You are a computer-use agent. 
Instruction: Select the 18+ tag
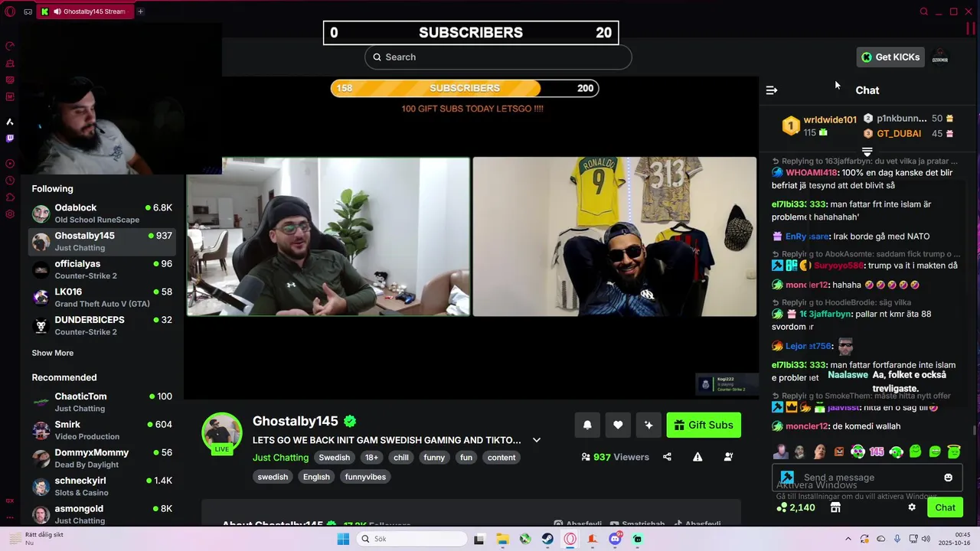pos(371,458)
